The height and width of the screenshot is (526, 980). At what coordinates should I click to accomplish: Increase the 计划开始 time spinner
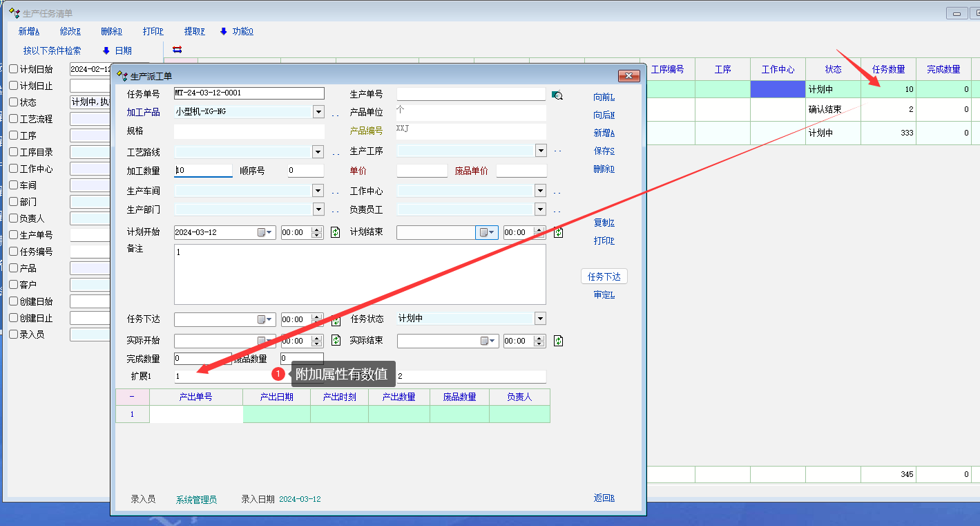(x=317, y=229)
